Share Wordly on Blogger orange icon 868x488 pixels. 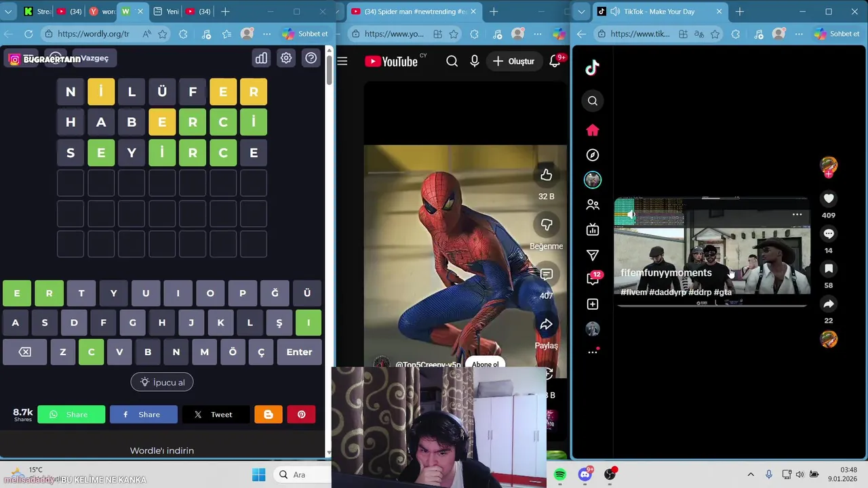pyautogui.click(x=269, y=415)
